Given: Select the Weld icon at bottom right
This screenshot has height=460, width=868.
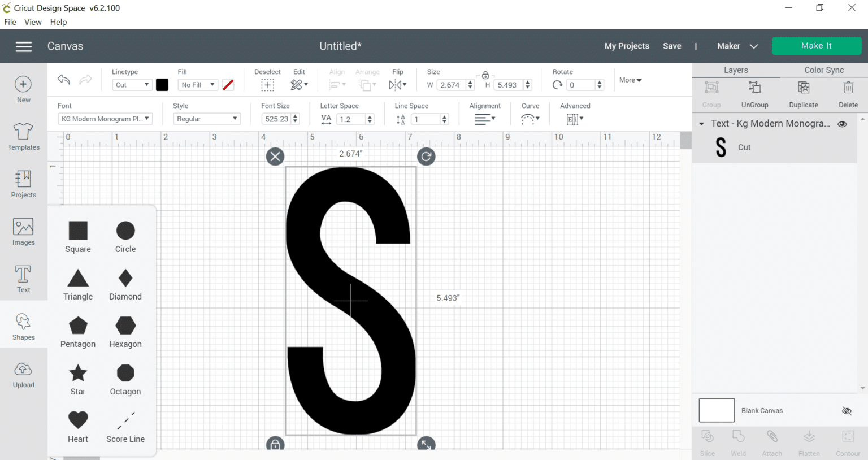Looking at the screenshot, I should pyautogui.click(x=738, y=442).
